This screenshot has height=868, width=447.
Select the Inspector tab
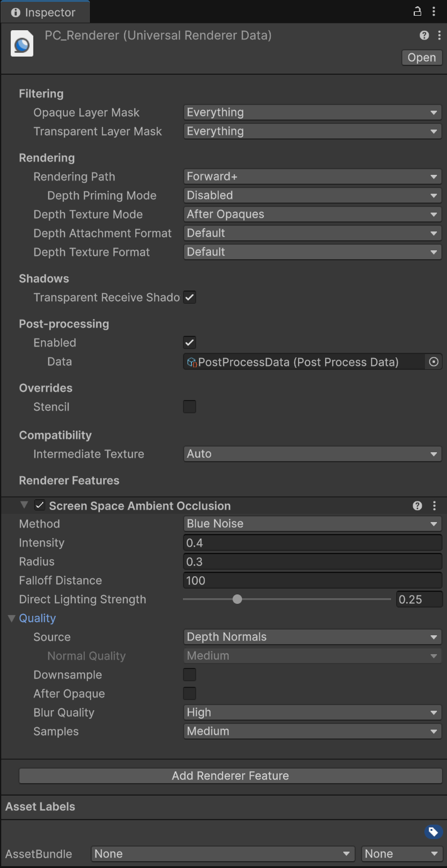tap(44, 12)
